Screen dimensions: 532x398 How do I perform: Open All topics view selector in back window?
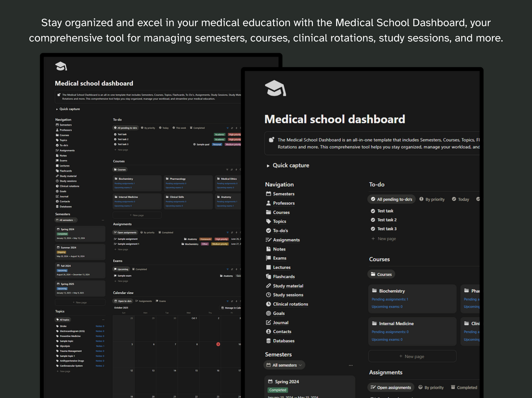click(63, 320)
